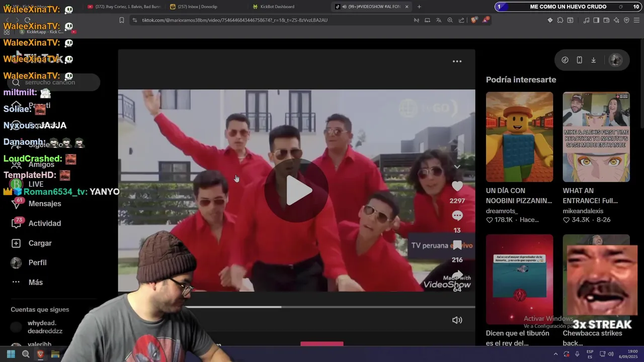Open the shark depredador video thumbnail

[x=519, y=279]
